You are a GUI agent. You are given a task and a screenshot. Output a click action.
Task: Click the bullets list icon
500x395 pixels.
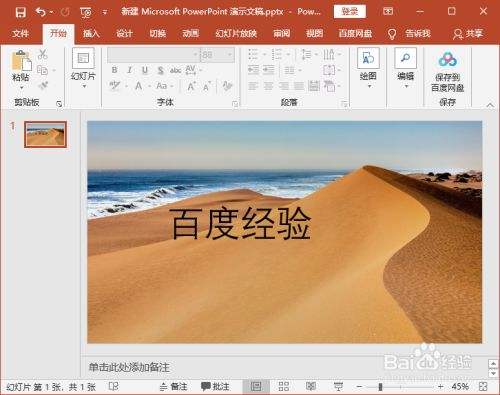coord(254,54)
